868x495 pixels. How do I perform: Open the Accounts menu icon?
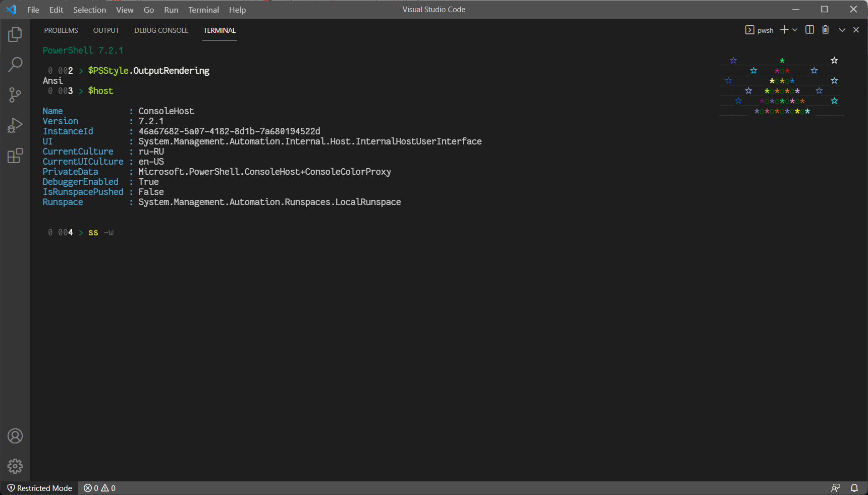15,436
